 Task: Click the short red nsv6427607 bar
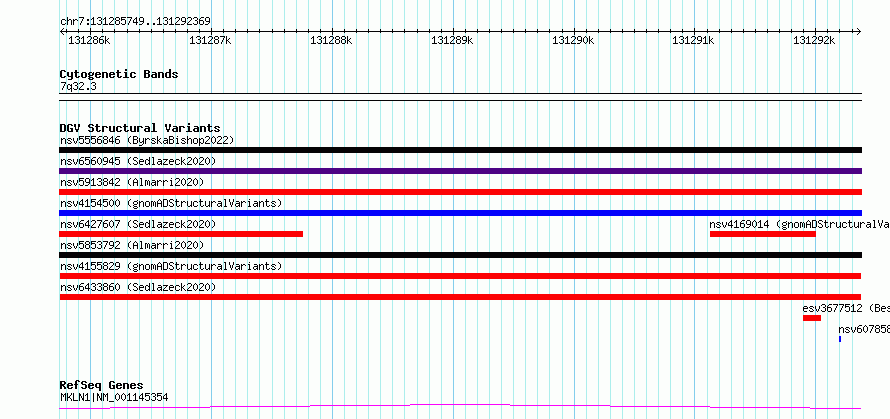[x=181, y=234]
